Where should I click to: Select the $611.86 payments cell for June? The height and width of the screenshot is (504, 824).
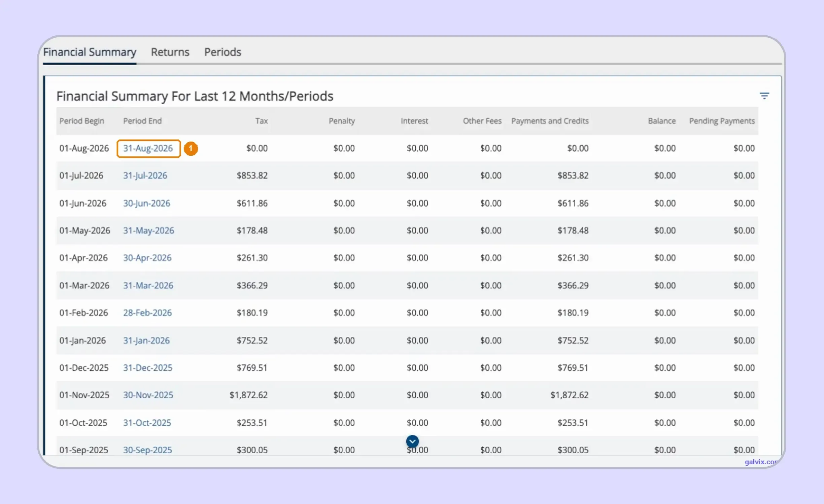pyautogui.click(x=573, y=203)
